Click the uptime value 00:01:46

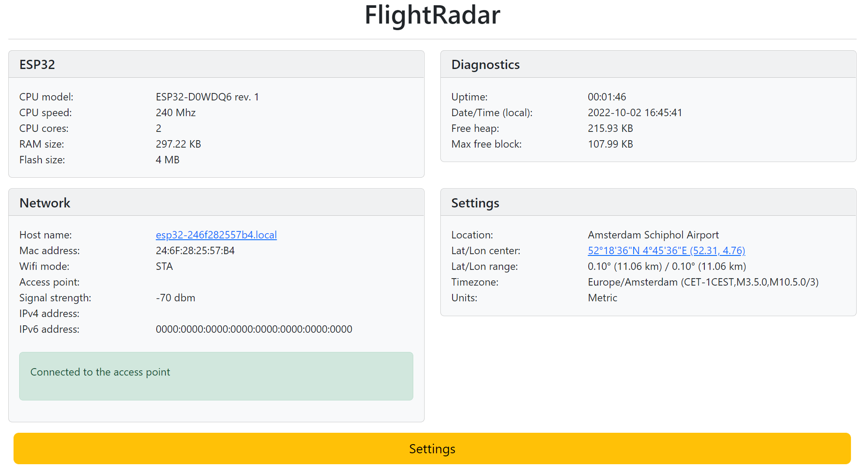pyautogui.click(x=607, y=97)
